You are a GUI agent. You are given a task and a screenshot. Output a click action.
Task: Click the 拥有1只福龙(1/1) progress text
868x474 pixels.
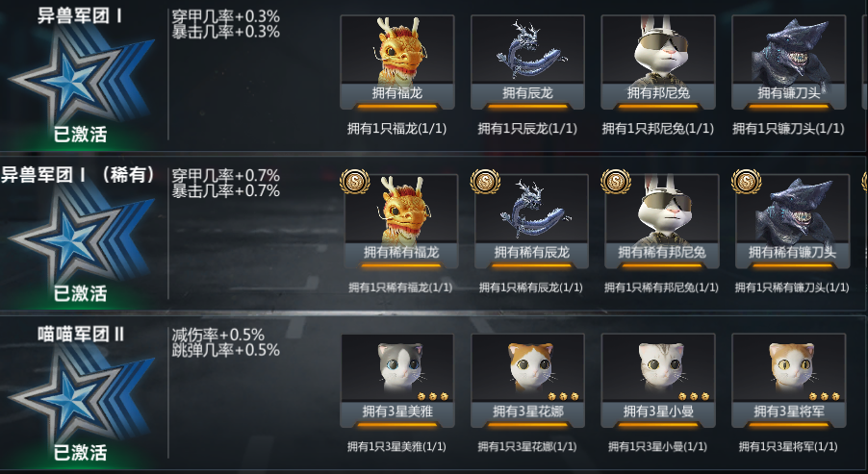click(x=396, y=128)
